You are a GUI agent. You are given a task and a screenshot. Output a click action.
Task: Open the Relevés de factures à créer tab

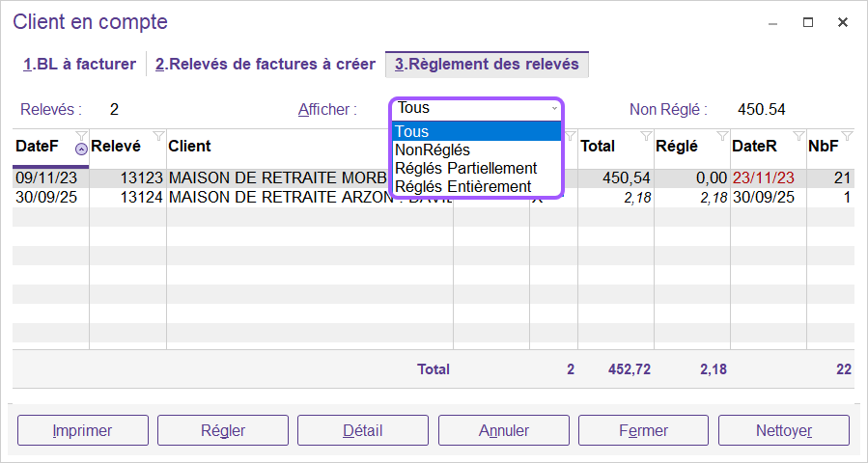266,65
